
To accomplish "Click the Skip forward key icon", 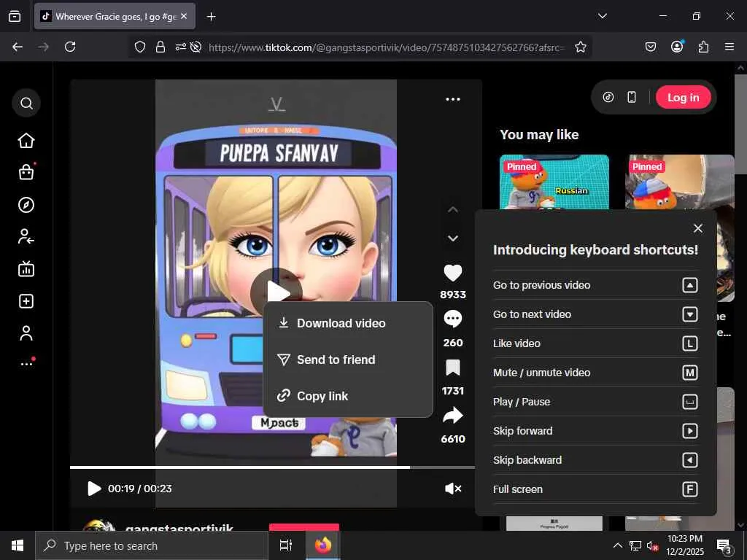I will [690, 431].
